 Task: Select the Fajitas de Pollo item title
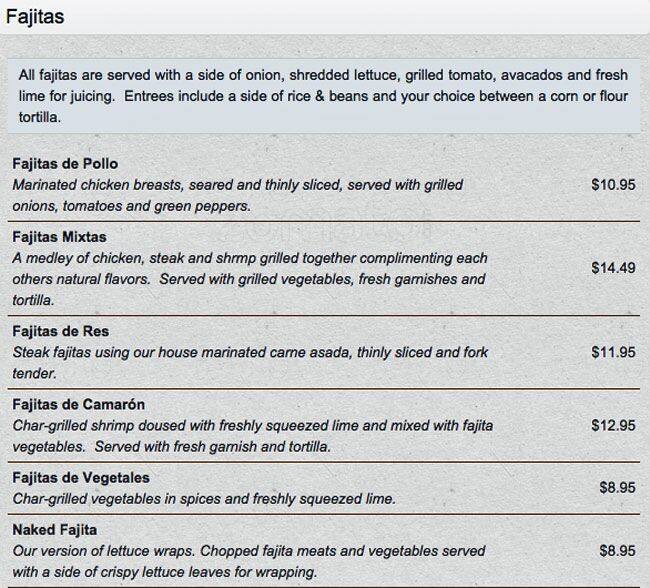(x=65, y=163)
